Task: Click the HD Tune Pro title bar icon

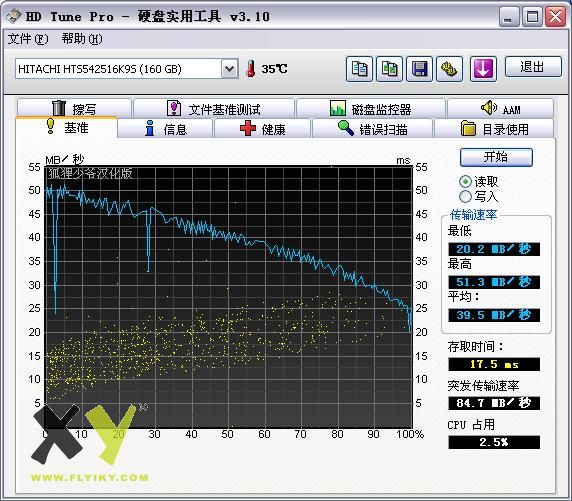Action: coord(14,16)
